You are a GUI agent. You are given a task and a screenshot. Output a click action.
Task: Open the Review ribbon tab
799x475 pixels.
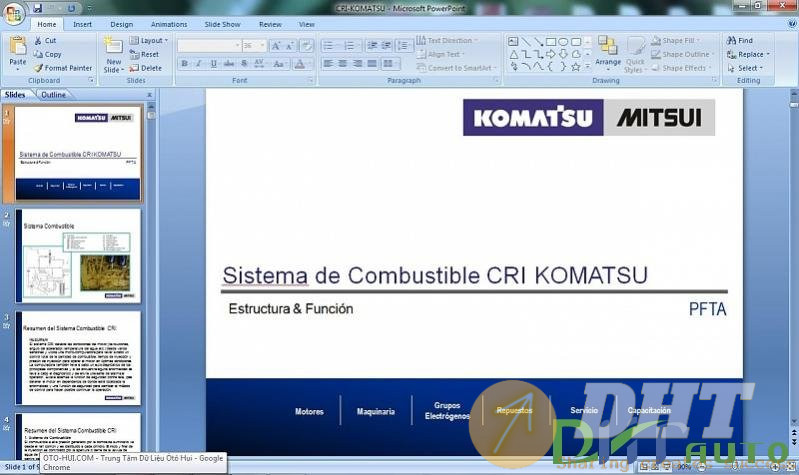(270, 24)
